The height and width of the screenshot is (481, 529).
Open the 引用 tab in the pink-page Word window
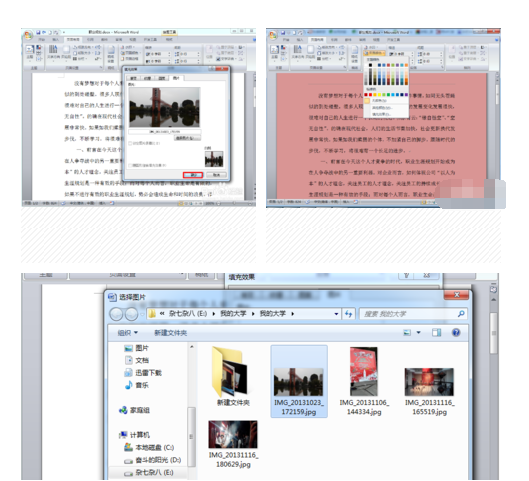tap(334, 39)
